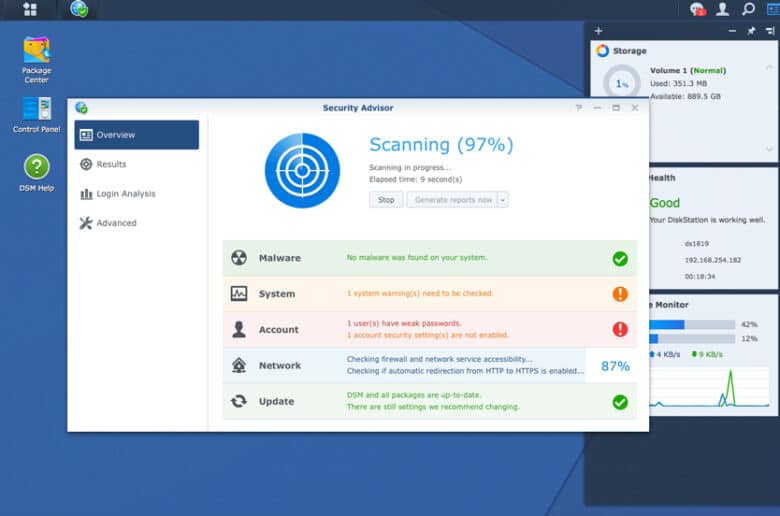Click the orange warning on System row
The image size is (780, 516).
(x=620, y=294)
